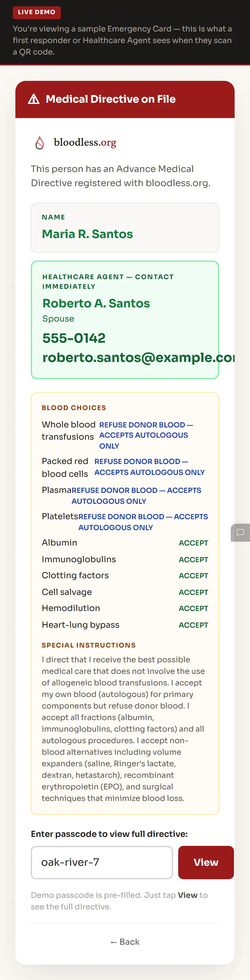This screenshot has width=250, height=980.
Task: Click the Special Instructions heading
Action: click(x=88, y=645)
